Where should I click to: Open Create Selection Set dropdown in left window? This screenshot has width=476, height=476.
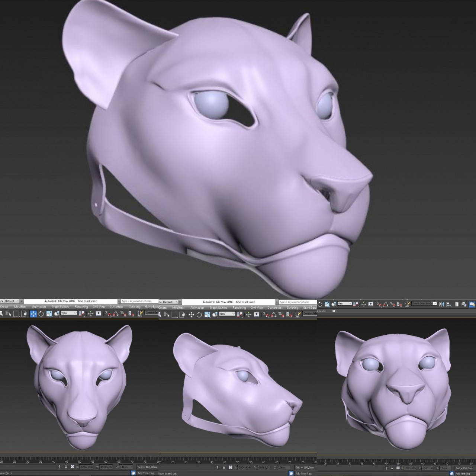coord(152,313)
